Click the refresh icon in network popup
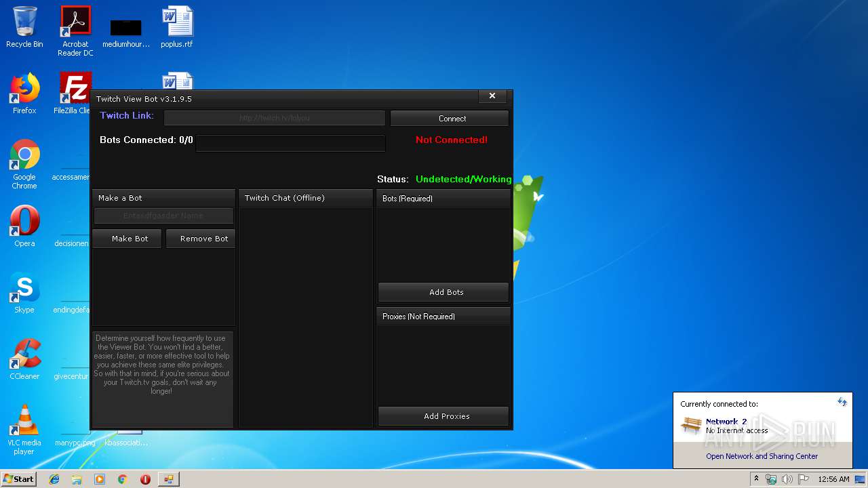 (x=842, y=402)
